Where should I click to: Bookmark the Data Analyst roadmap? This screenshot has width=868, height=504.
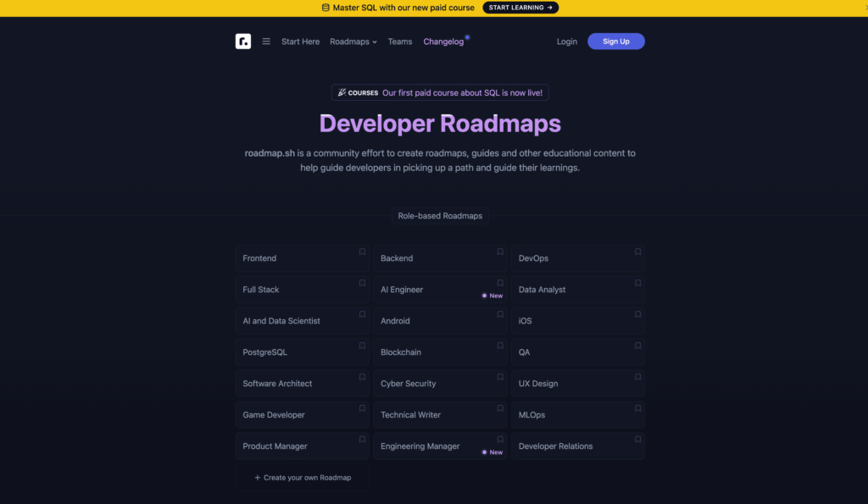(x=637, y=283)
